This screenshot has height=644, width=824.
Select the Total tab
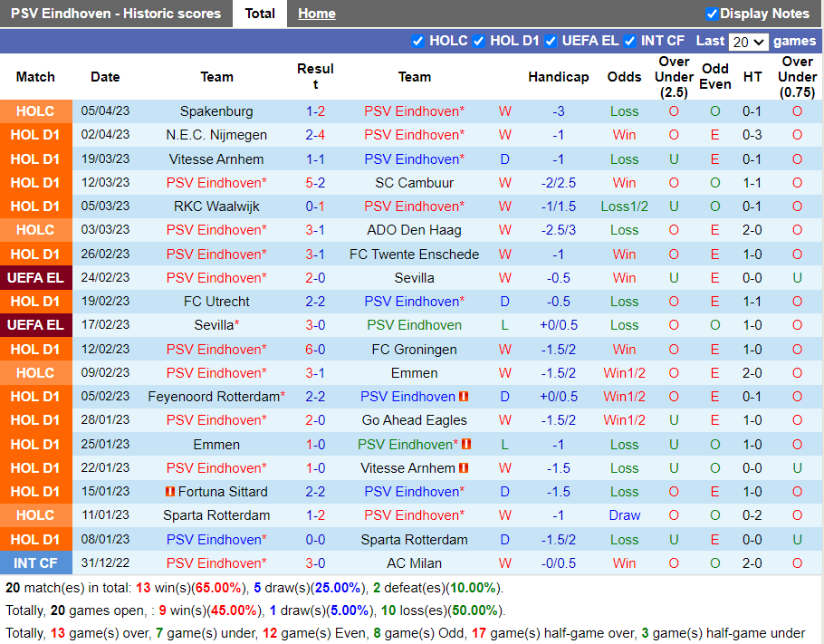(x=260, y=14)
